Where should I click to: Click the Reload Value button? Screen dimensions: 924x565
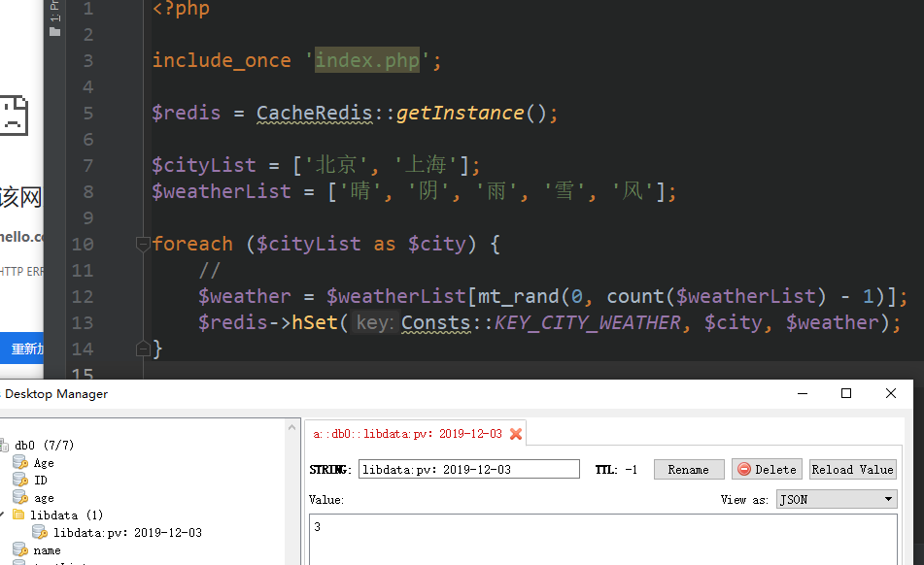pyautogui.click(x=853, y=469)
